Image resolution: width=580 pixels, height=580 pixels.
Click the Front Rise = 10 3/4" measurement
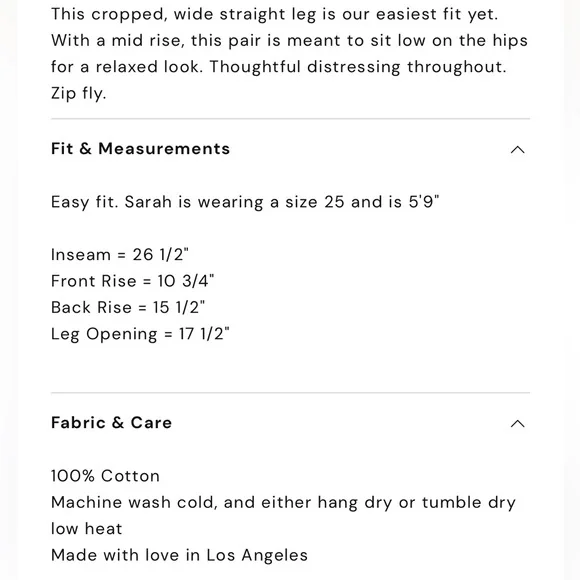(133, 281)
